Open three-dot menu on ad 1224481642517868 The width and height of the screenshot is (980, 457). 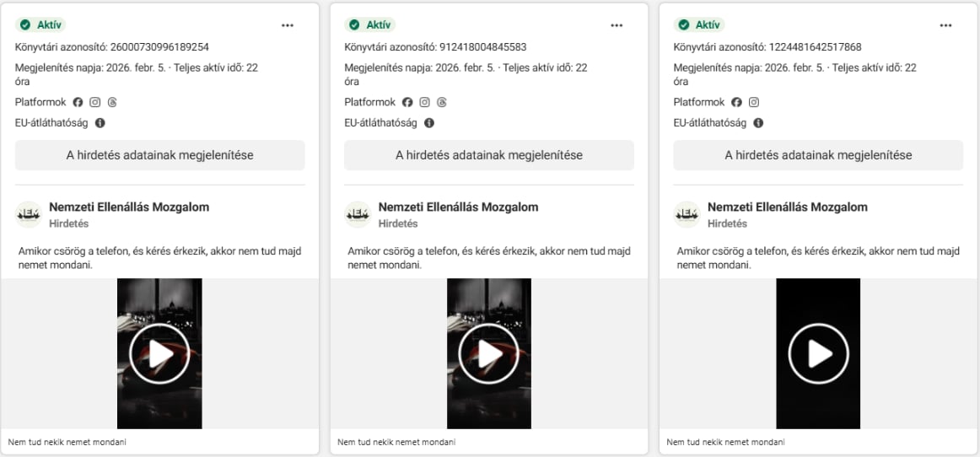pyautogui.click(x=945, y=25)
